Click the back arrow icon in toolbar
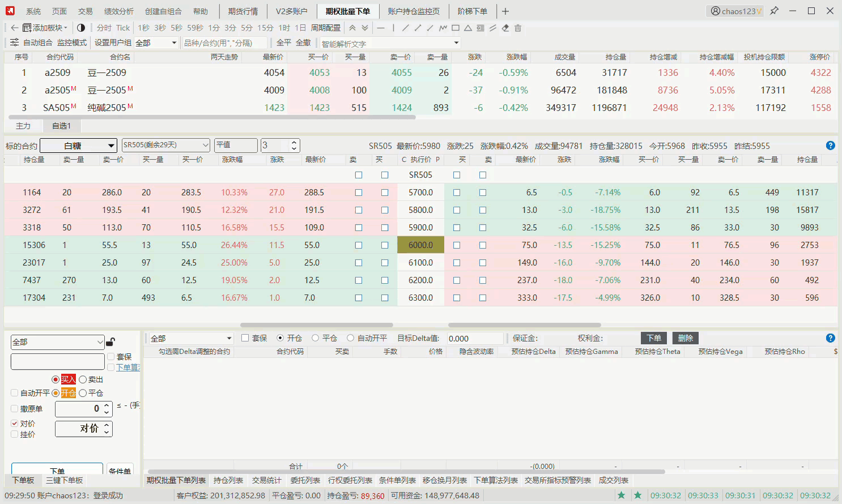The height and width of the screenshot is (504, 842). 14,28
